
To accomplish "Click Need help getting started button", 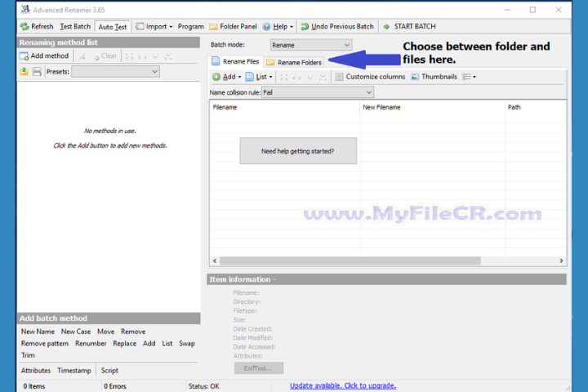I will pyautogui.click(x=298, y=151).
